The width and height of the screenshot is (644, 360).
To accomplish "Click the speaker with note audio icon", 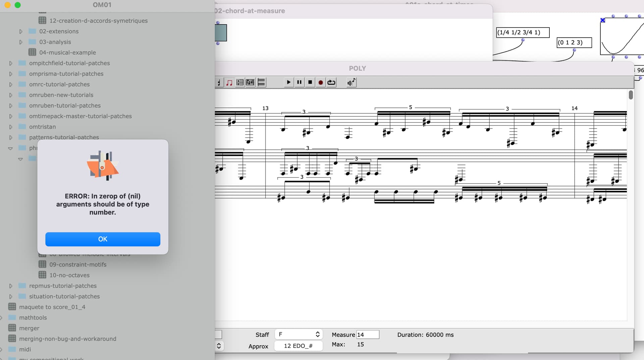I will click(351, 82).
